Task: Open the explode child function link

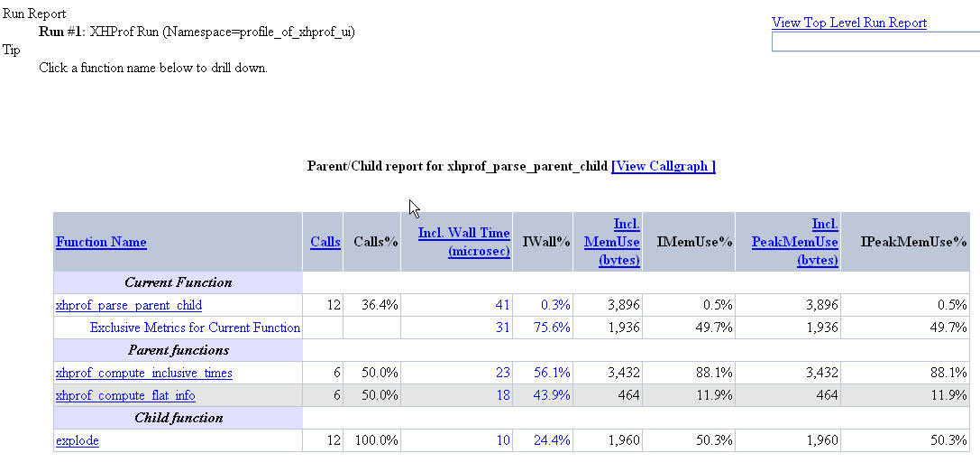Action: click(x=77, y=440)
